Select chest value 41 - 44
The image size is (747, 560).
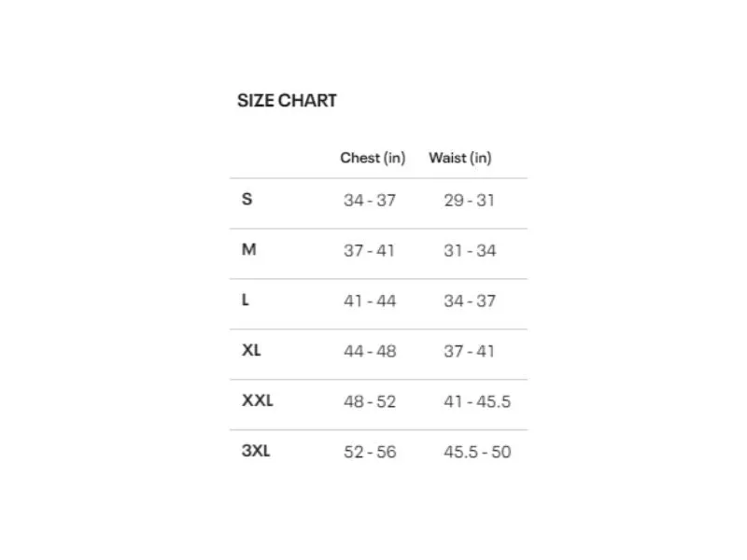(370, 301)
